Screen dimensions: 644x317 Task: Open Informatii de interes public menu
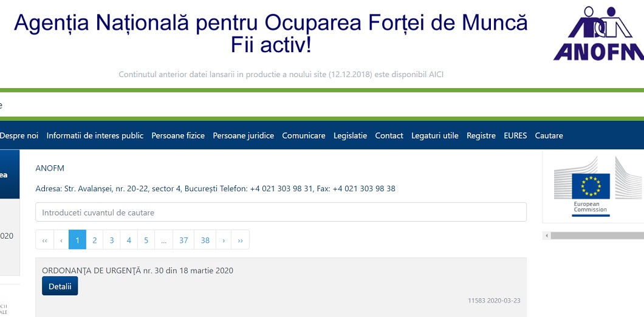[95, 135]
